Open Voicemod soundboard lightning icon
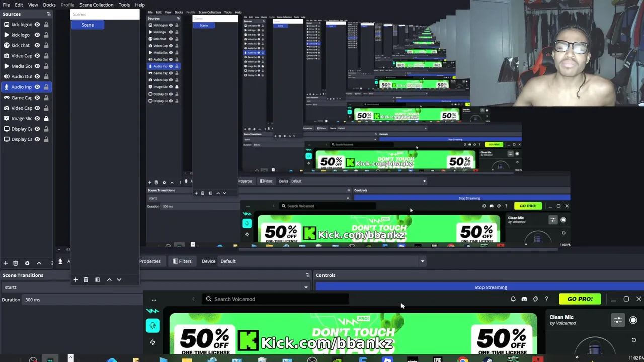This screenshot has width=644, height=362. click(152, 342)
